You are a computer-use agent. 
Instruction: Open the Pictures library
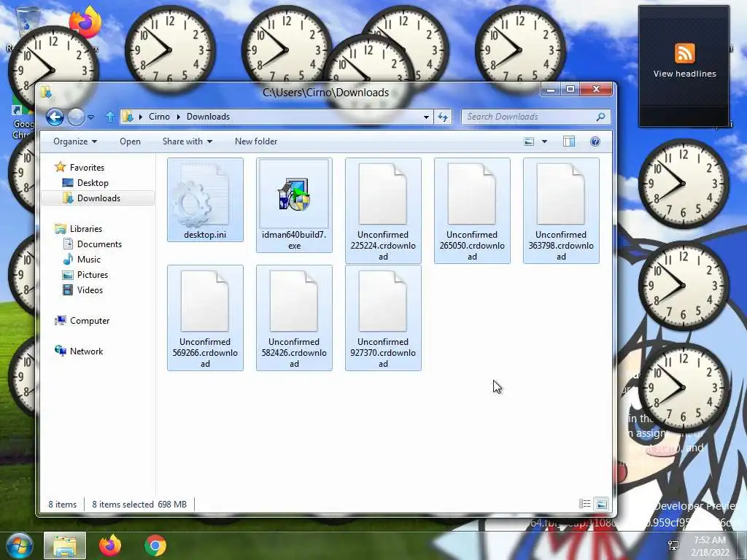tap(93, 275)
